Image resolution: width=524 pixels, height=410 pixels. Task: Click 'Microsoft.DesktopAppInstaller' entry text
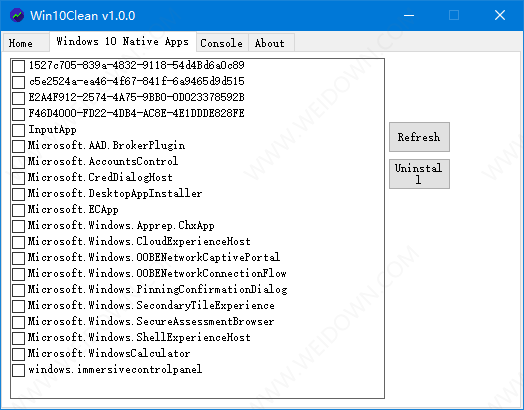115,193
